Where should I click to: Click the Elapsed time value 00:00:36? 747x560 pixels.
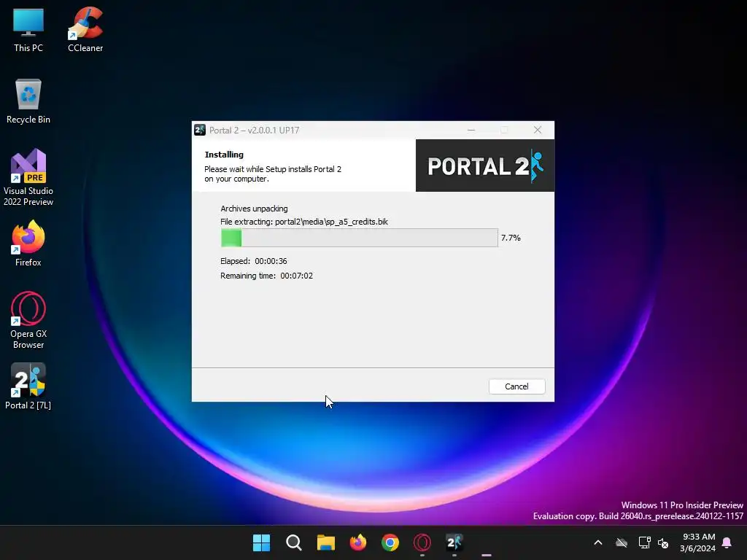271,261
